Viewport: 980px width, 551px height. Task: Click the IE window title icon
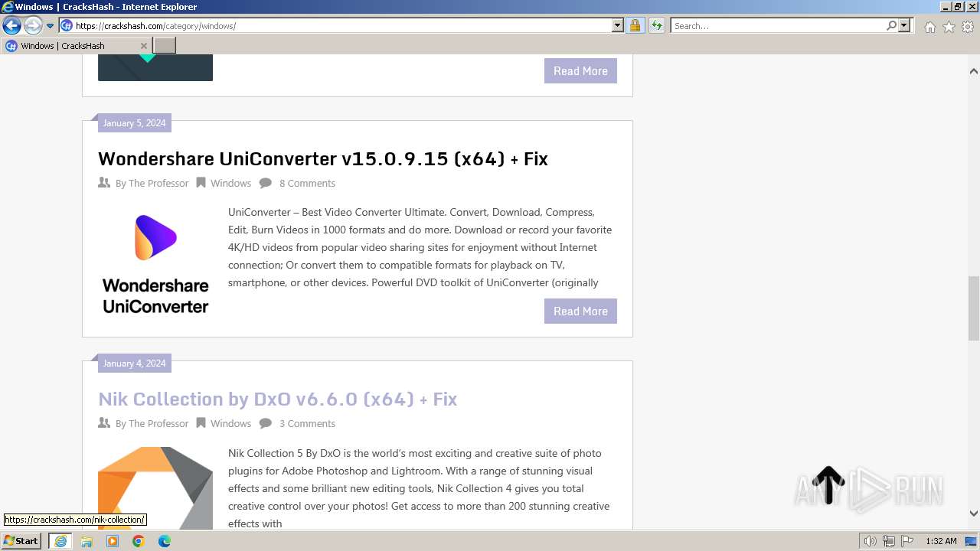coord(7,6)
